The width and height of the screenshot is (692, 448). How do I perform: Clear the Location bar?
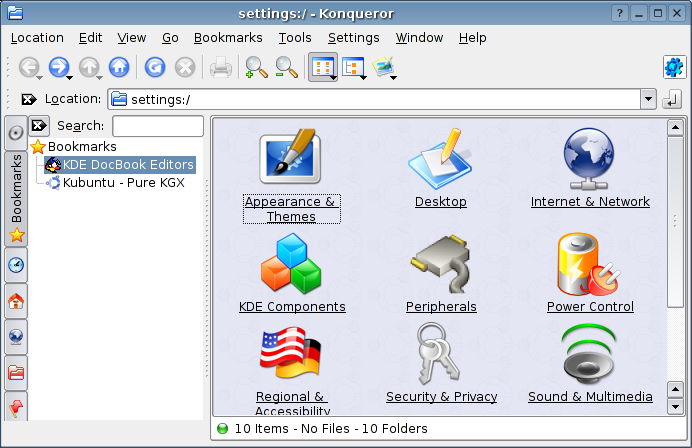point(29,99)
